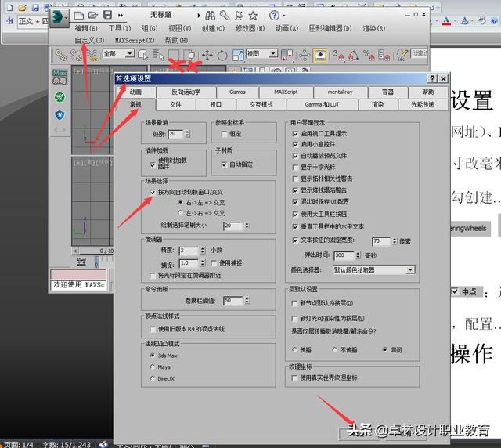This screenshot has height=448, width=501.
Task: Select the Bind to Space Warp tool
Action: click(92, 56)
